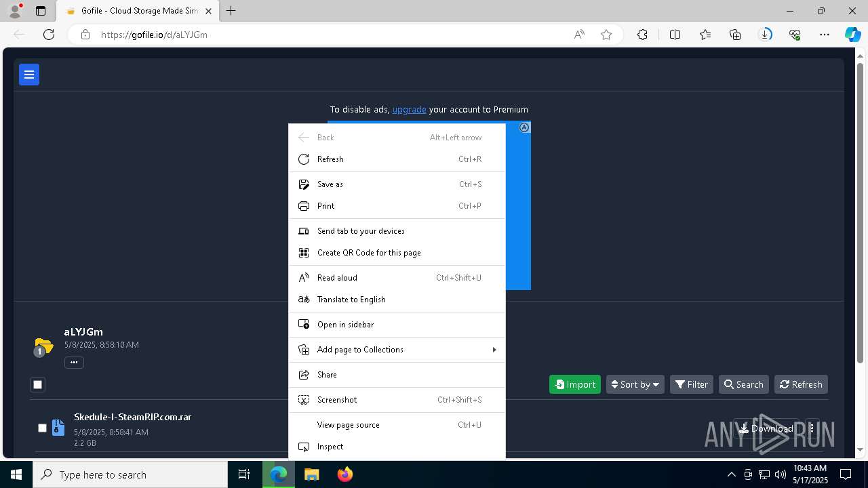Select Screenshot in the context menu
868x488 pixels.
point(397,400)
